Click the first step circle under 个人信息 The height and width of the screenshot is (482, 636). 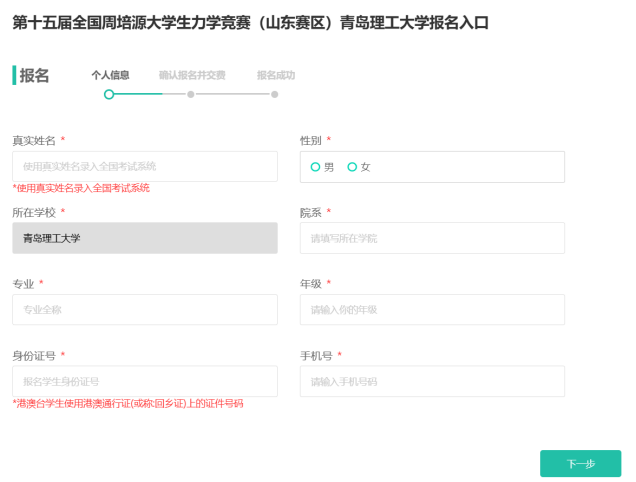(x=109, y=95)
